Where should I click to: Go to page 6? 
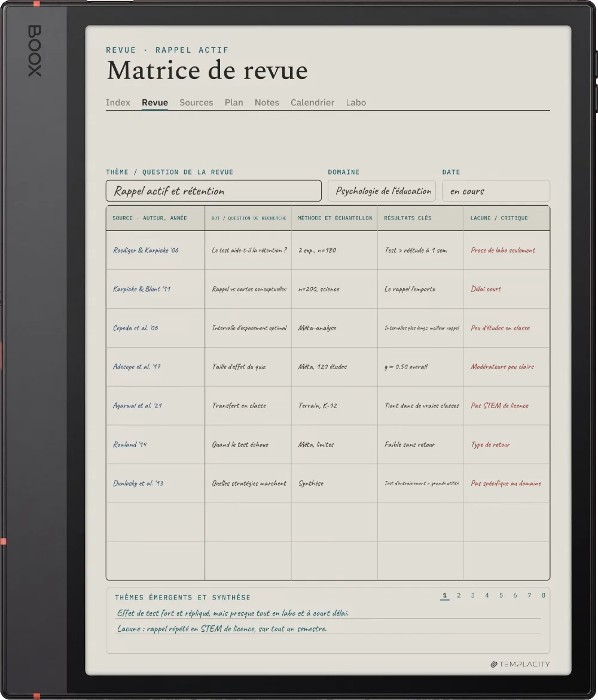515,595
